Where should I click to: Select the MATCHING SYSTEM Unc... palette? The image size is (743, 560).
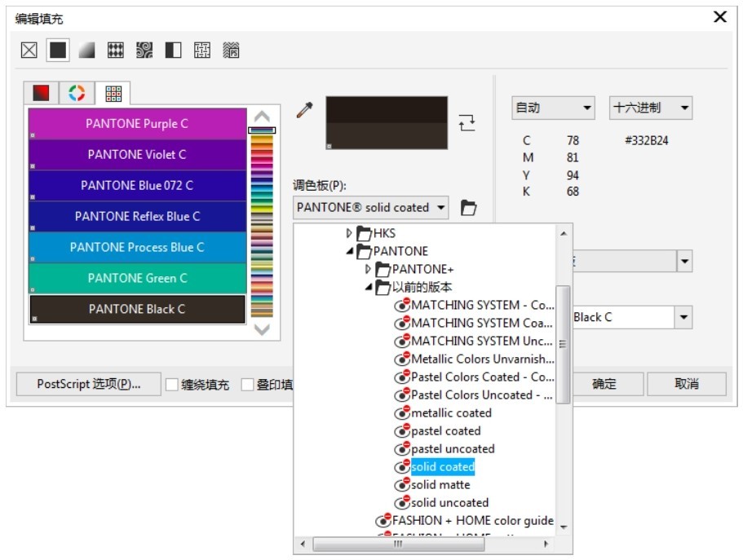point(482,341)
